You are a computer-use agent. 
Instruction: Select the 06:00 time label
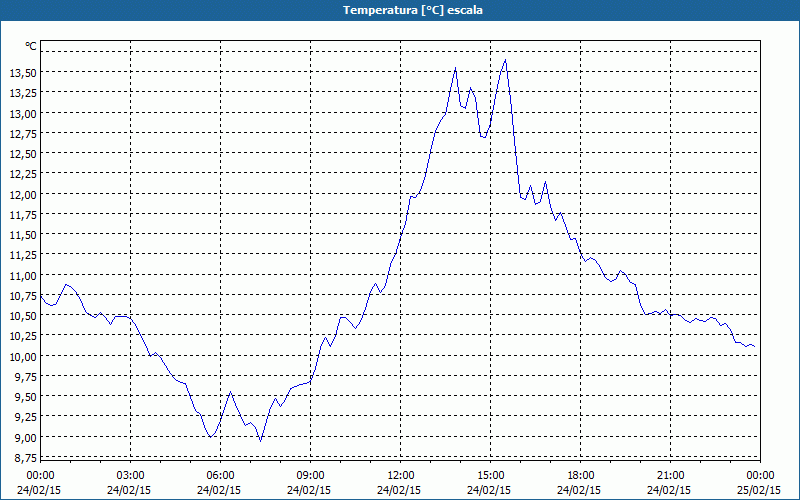[220, 476]
